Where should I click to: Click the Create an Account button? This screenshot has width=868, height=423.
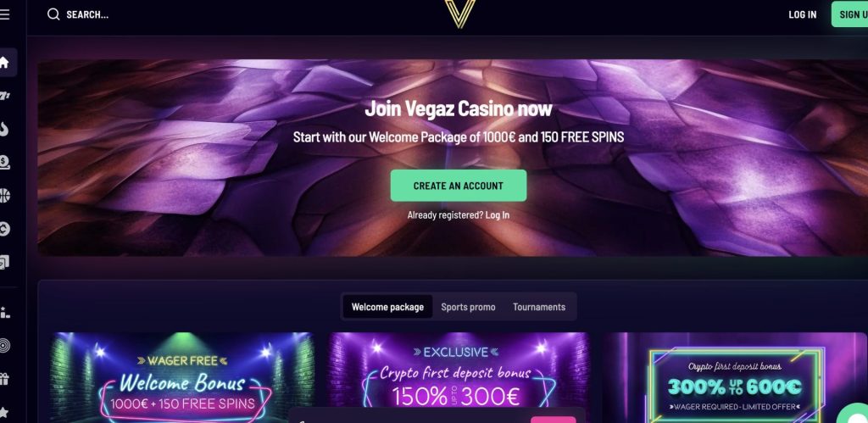pyautogui.click(x=459, y=186)
